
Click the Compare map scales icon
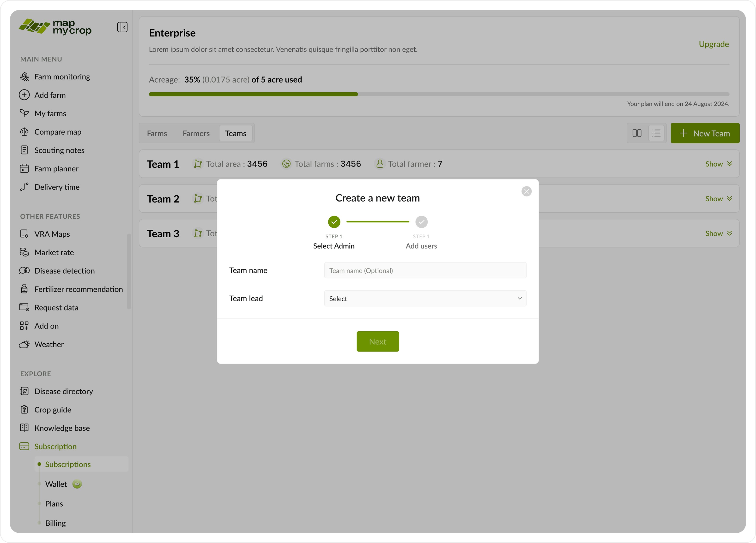pos(24,132)
